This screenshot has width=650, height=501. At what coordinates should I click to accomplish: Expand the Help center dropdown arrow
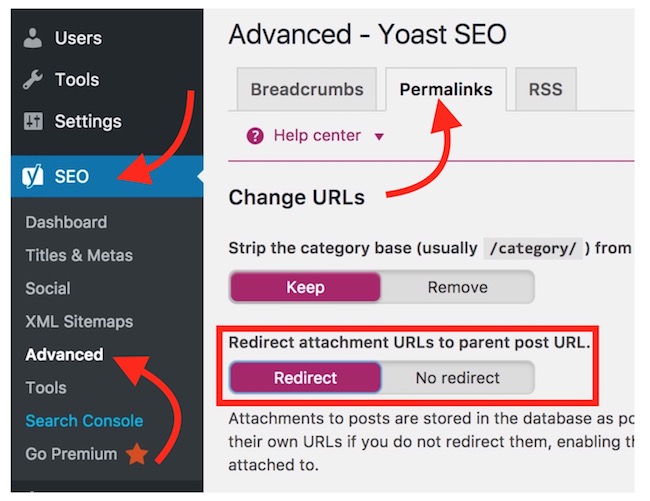pos(379,136)
